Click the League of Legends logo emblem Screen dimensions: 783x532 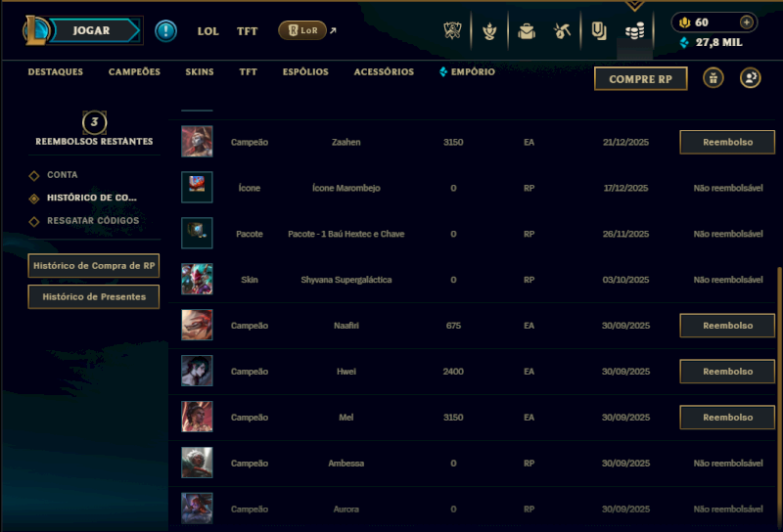point(36,30)
